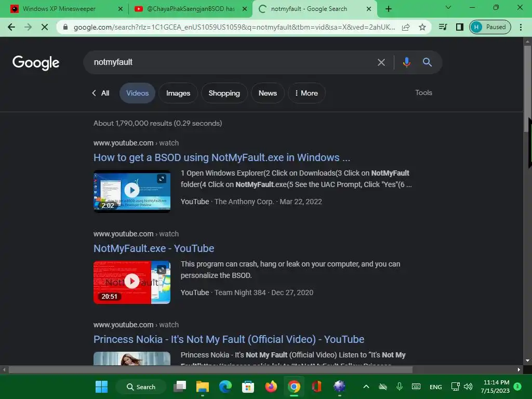Click the magnifying glass search icon
Screen dimensions: 532x399
tap(427, 62)
